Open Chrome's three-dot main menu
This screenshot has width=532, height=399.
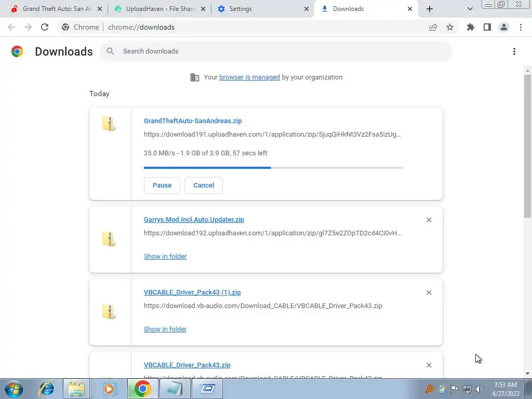(x=521, y=27)
